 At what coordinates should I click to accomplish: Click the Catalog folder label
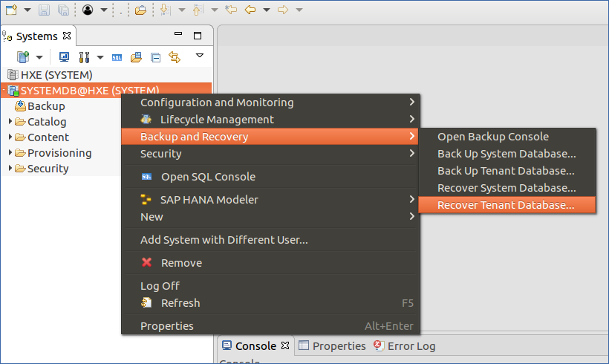pos(47,122)
